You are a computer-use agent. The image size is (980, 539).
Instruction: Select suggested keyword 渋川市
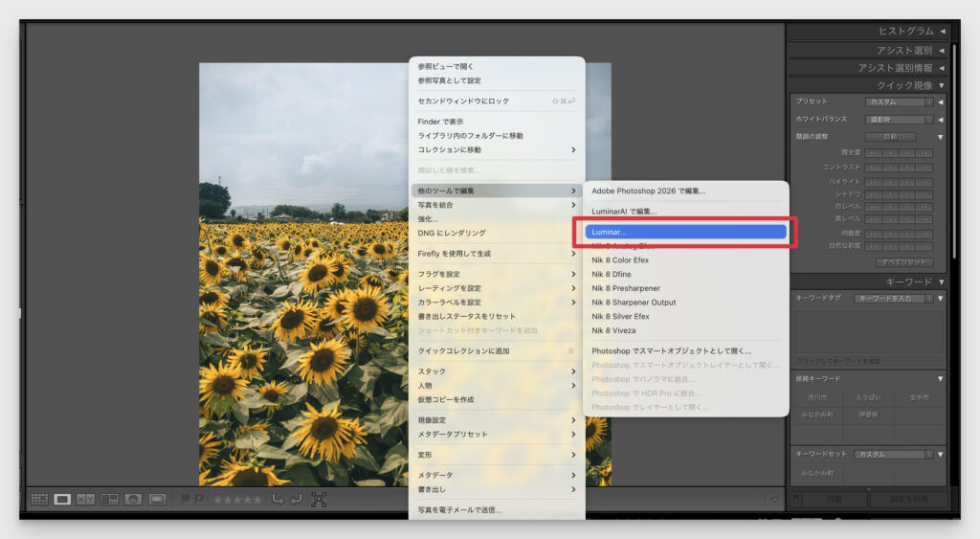coord(817,397)
